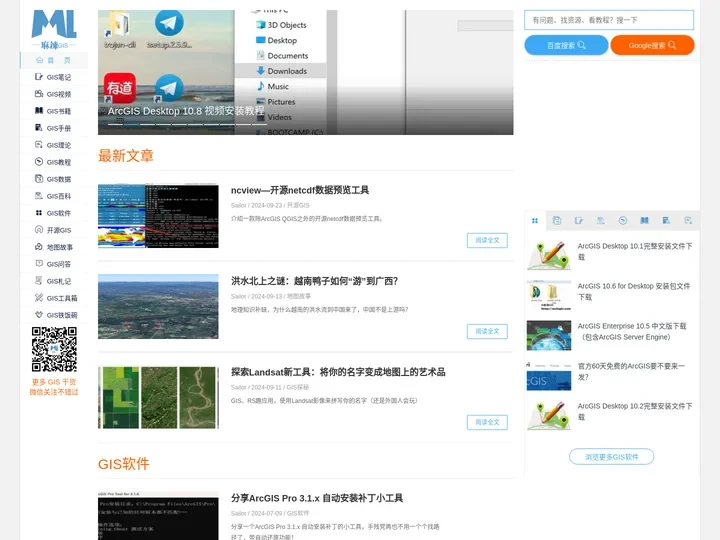The height and width of the screenshot is (540, 720).
Task: Click the ArcGIS Desktop 10.1 thumbnail image
Action: [x=549, y=255]
